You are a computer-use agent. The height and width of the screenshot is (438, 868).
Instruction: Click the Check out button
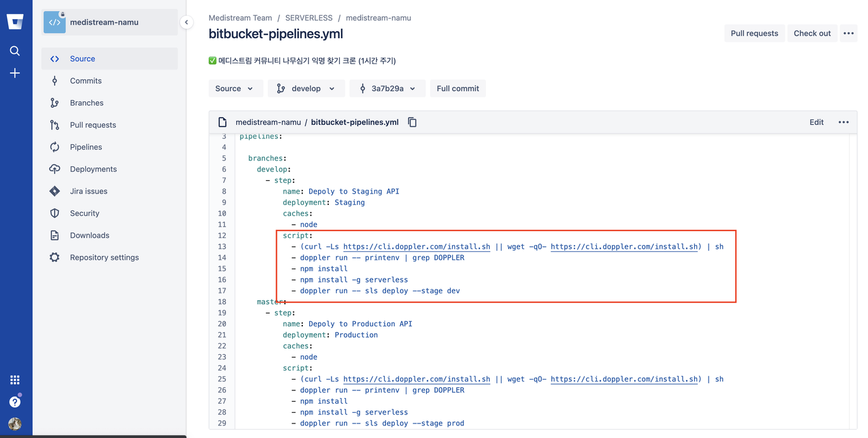point(812,33)
